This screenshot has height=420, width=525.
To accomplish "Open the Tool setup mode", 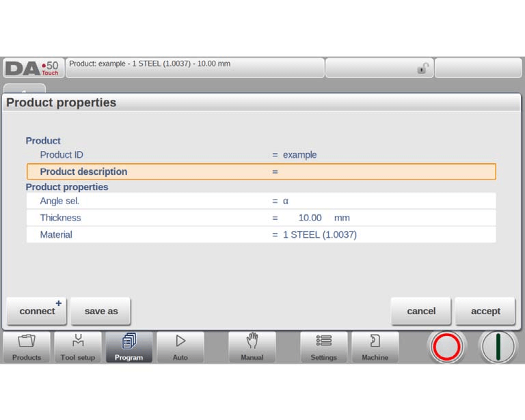I will pos(78,347).
